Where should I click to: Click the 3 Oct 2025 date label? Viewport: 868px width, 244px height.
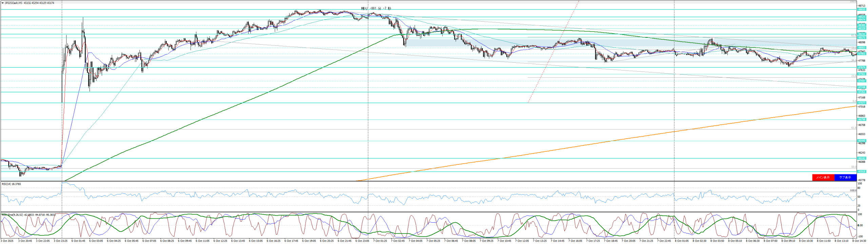(x=6, y=241)
